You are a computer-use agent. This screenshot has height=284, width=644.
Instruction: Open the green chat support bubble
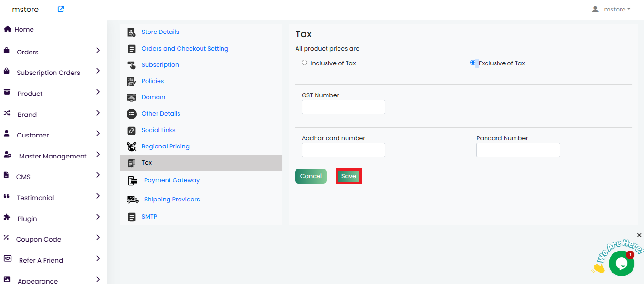(x=621, y=263)
